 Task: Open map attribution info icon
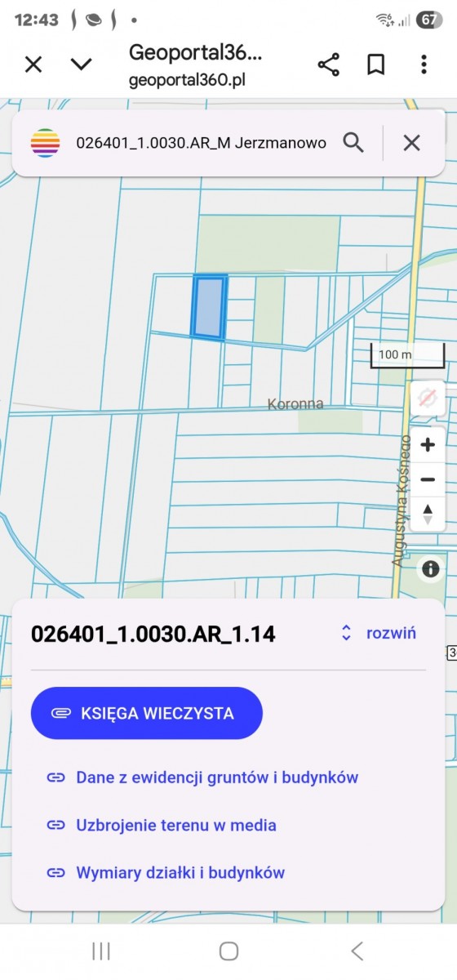tap(430, 569)
